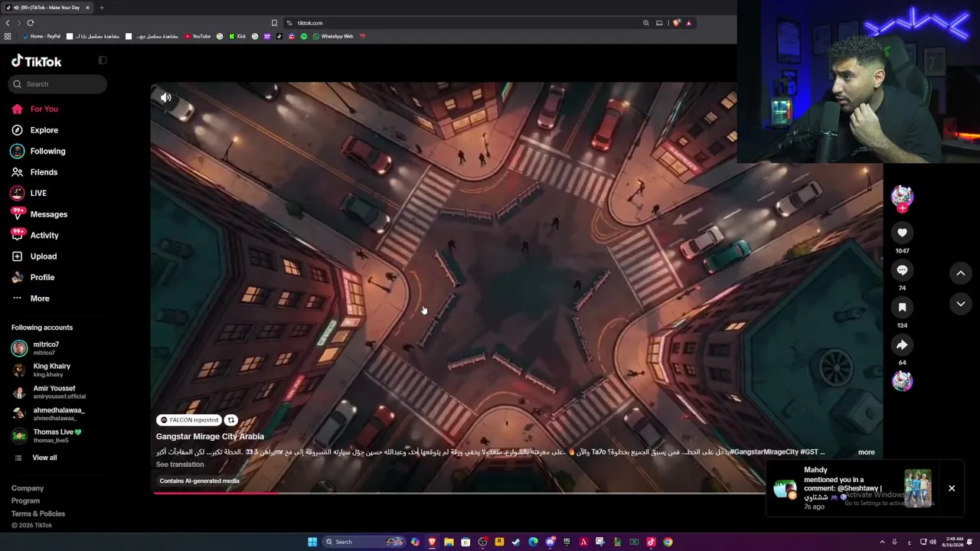Open the Activity notifications
The width and height of the screenshot is (980, 551).
click(44, 236)
